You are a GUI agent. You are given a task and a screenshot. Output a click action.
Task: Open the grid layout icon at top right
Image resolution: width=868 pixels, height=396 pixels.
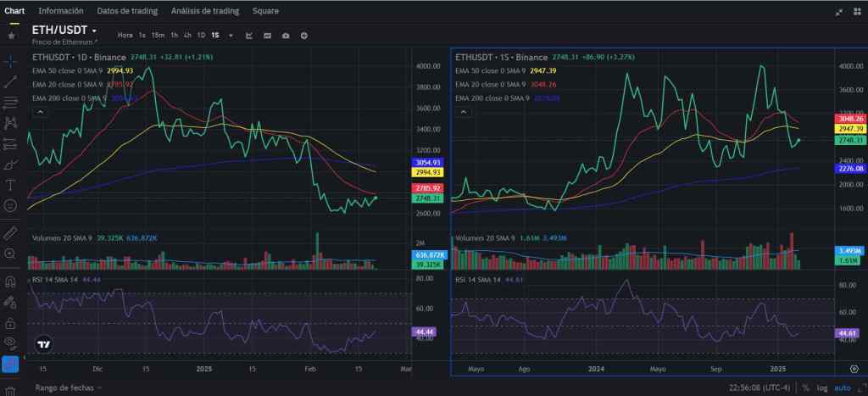(x=857, y=12)
